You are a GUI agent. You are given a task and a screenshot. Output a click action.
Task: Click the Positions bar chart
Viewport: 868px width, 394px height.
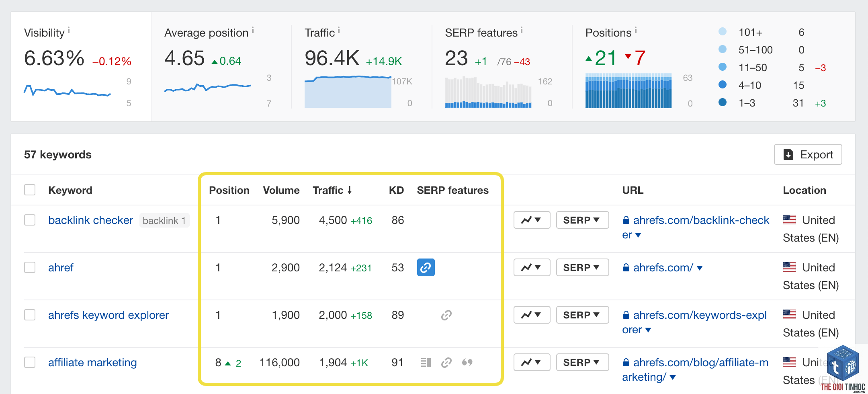point(628,90)
